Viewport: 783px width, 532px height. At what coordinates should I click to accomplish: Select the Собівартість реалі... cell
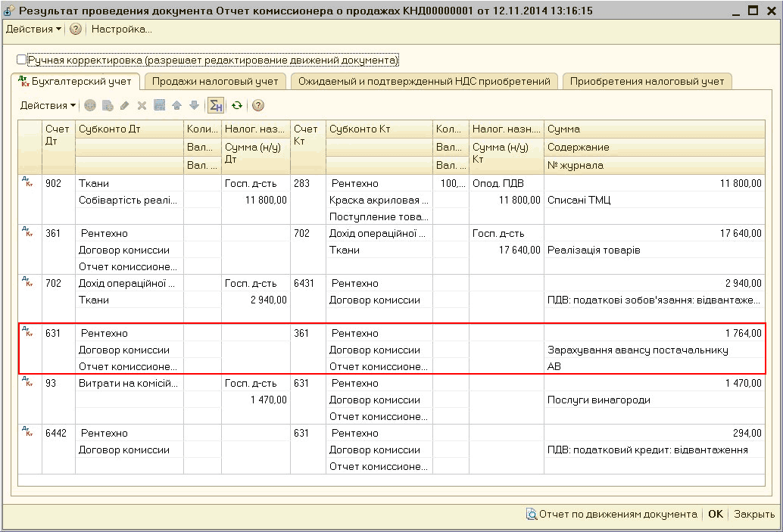coord(129,200)
